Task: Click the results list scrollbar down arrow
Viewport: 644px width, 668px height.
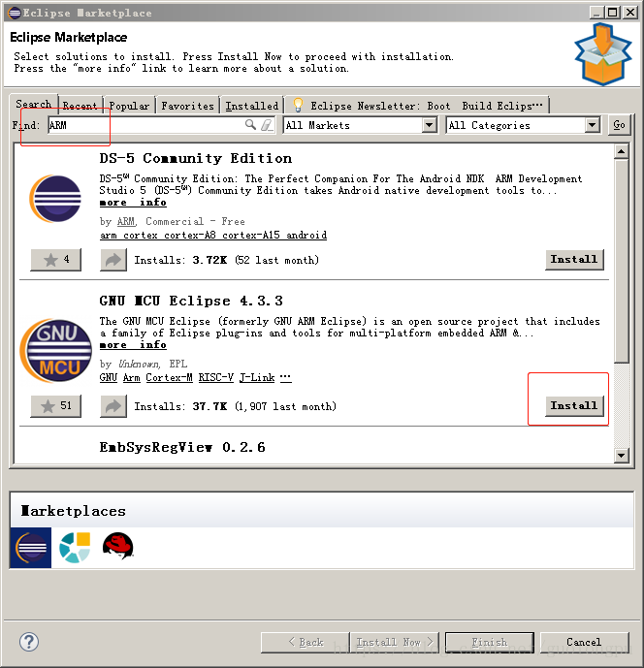Action: (621, 456)
